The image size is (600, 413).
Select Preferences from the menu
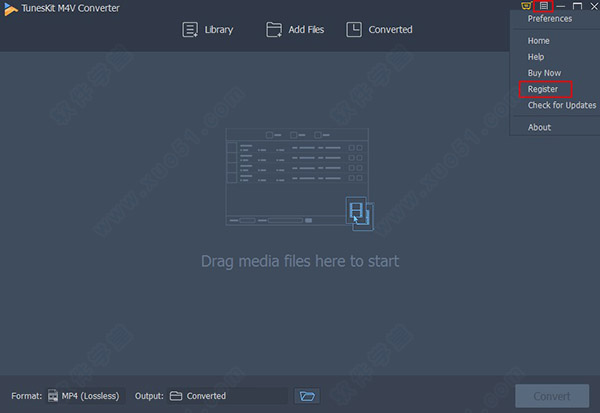pos(550,19)
